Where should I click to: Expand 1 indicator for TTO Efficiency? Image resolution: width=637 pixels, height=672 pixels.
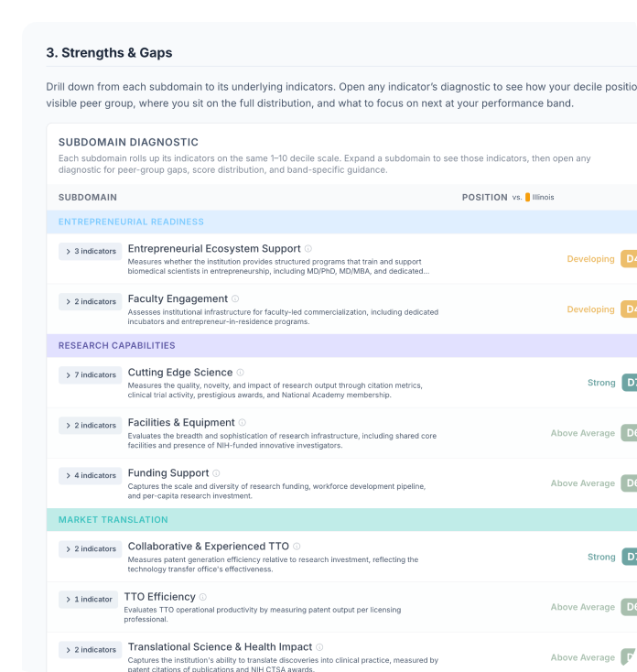click(x=88, y=599)
